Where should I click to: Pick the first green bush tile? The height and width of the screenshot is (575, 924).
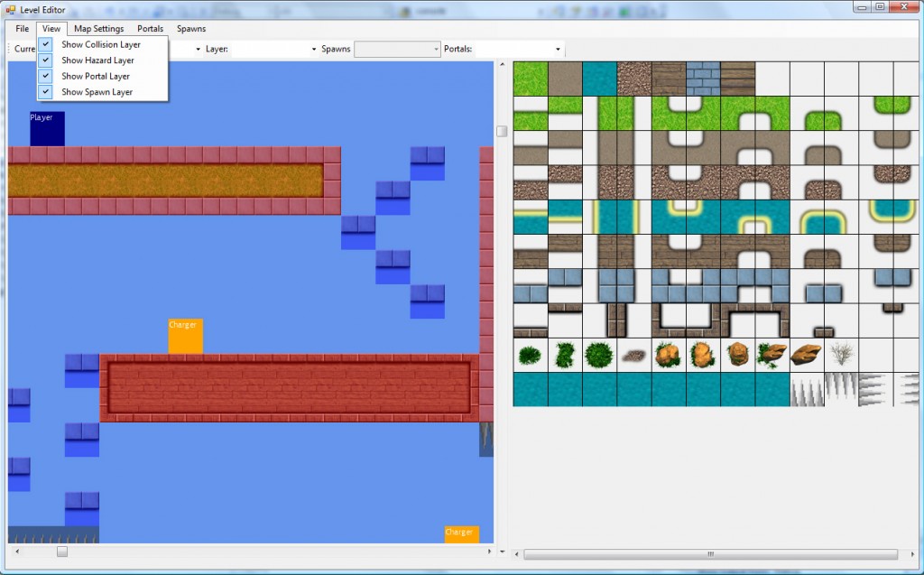click(x=530, y=355)
